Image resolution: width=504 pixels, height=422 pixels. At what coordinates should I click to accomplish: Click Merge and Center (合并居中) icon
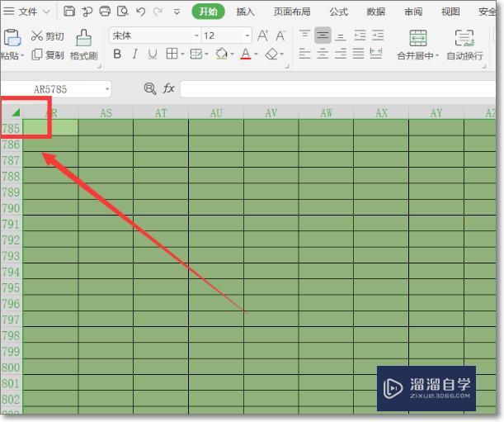tap(418, 38)
